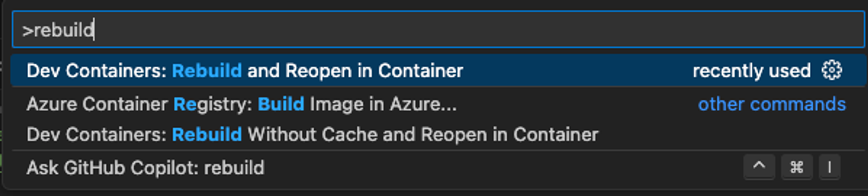The image size is (868, 196).
Task: Select 'Azure Container Registry: Build Image in Azure...'
Action: pyautogui.click(x=241, y=105)
